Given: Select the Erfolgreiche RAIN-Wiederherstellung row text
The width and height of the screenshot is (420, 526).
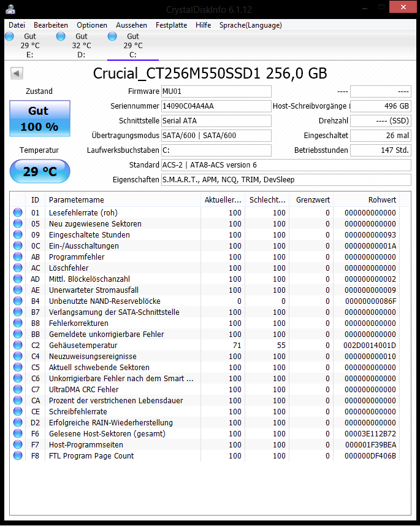Looking at the screenshot, I should point(111,423).
